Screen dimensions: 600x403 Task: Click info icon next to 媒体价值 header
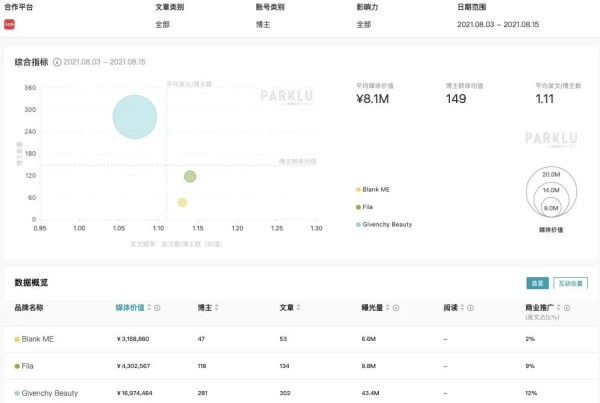157,308
